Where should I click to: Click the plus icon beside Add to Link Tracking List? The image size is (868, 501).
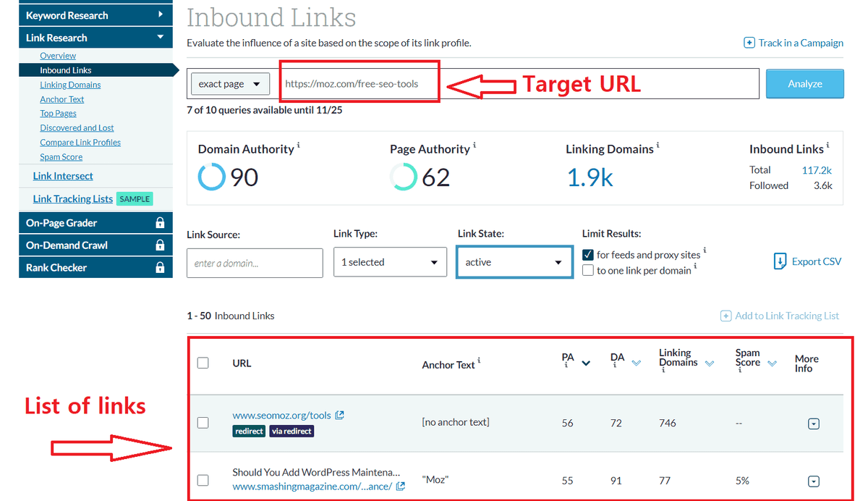pyautogui.click(x=726, y=316)
